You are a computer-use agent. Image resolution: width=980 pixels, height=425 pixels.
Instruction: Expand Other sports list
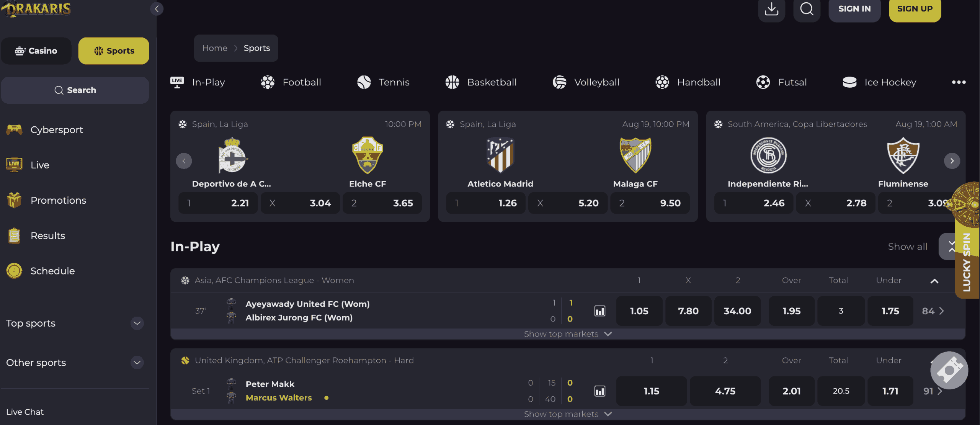(137, 363)
